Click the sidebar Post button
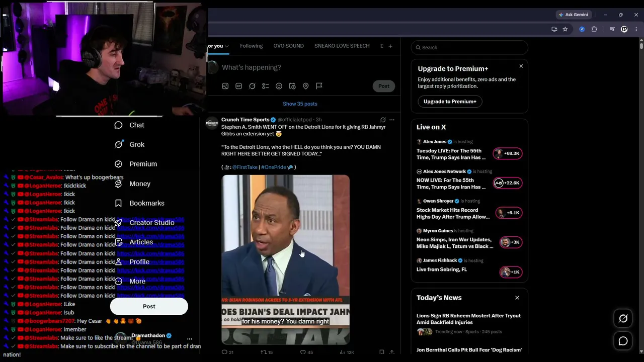The height and width of the screenshot is (362, 644). click(149, 307)
